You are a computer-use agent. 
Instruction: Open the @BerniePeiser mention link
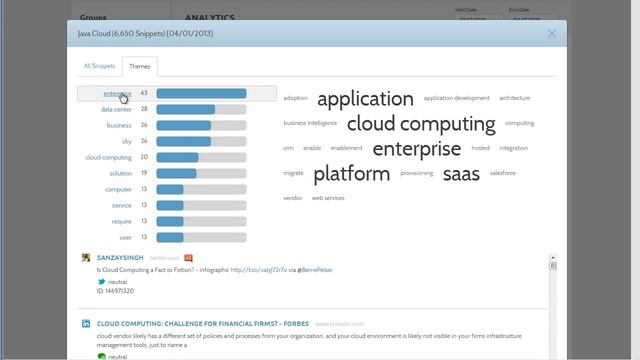pyautogui.click(x=315, y=270)
